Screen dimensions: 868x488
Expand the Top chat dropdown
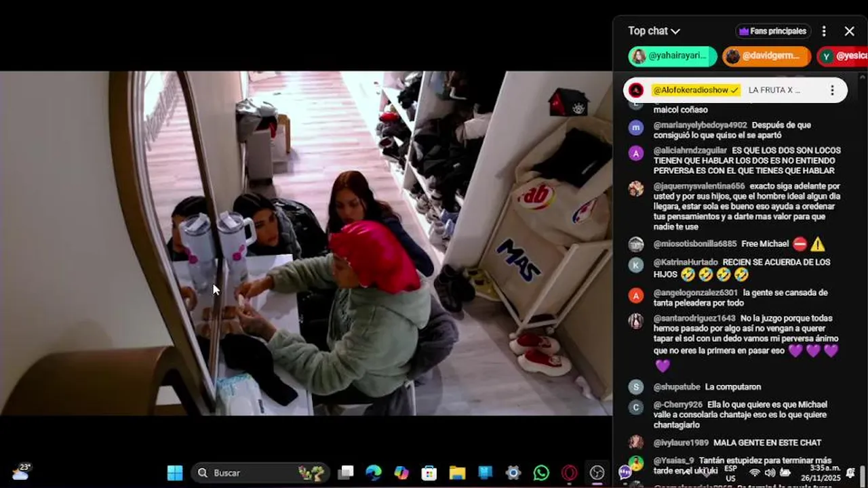[x=654, y=31]
